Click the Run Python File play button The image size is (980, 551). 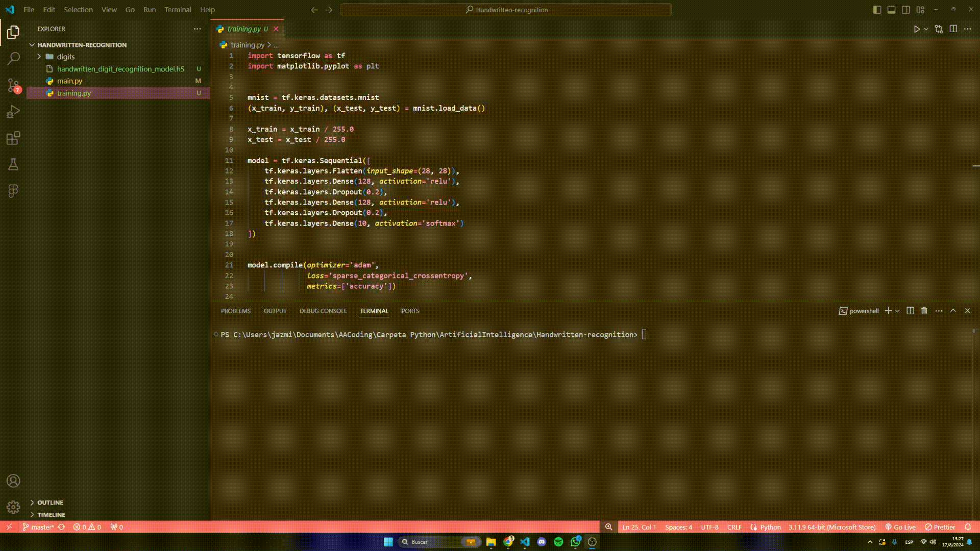pos(917,29)
